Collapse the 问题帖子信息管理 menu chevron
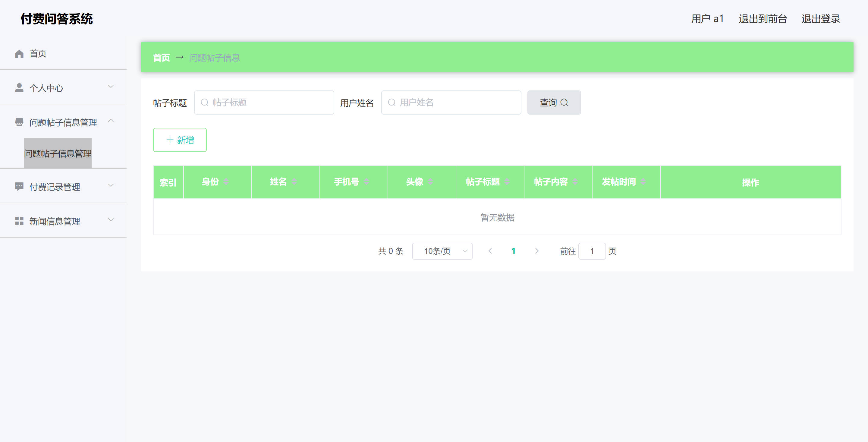 tap(111, 121)
